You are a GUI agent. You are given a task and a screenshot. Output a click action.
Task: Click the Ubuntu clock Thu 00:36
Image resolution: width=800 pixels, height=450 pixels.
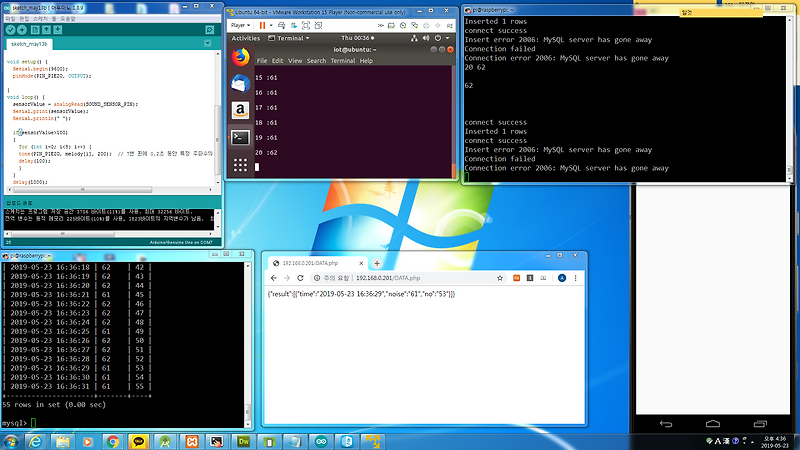coord(357,38)
